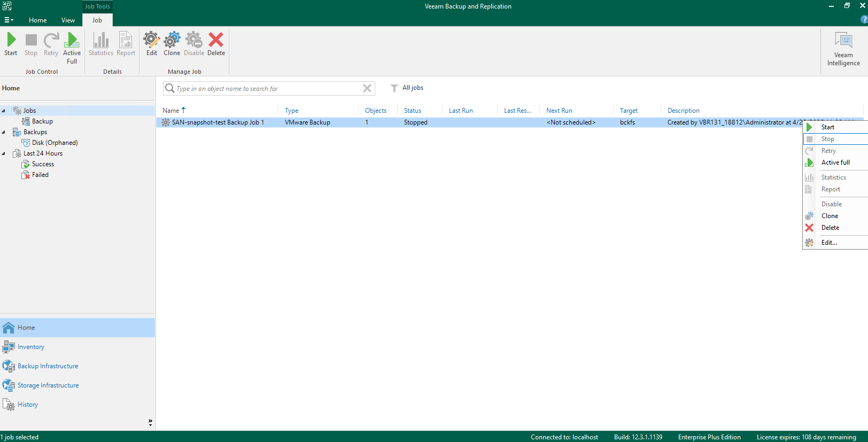Select the Failed tree item

(40, 175)
